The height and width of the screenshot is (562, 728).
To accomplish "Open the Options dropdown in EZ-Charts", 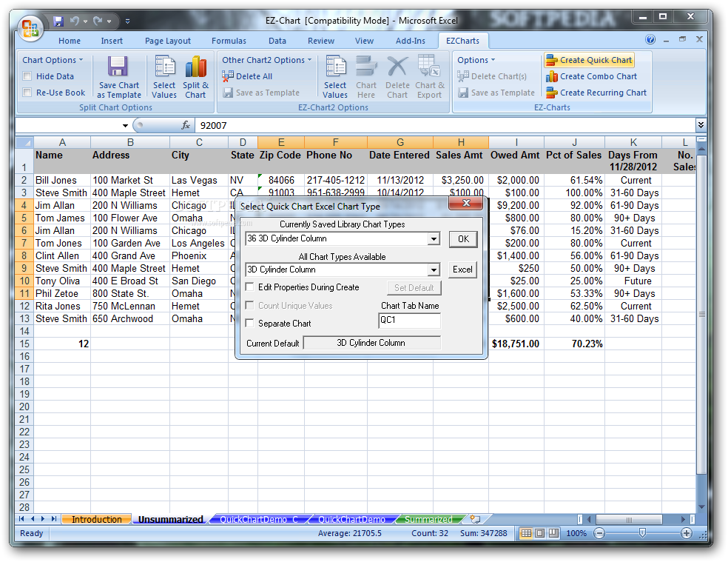I will pos(476,60).
